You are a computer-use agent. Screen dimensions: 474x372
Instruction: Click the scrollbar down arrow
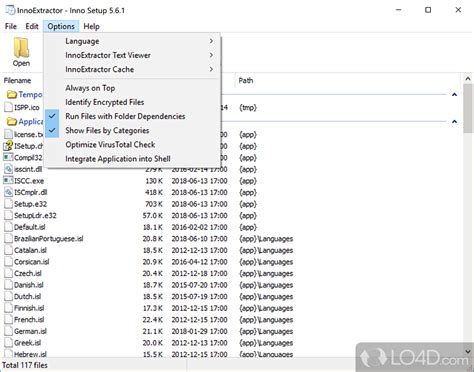pos(468,351)
